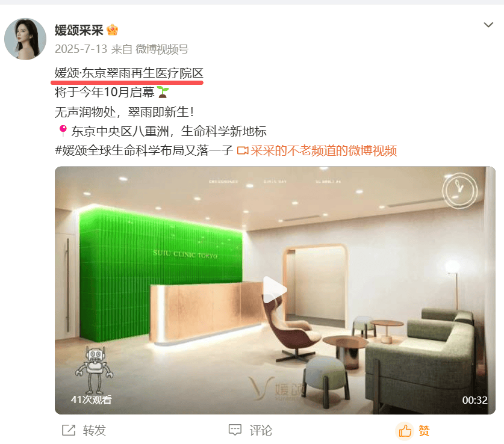This screenshot has width=504, height=444.
Task: Open 采采的不老频道的微博视频 link
Action: point(324,150)
